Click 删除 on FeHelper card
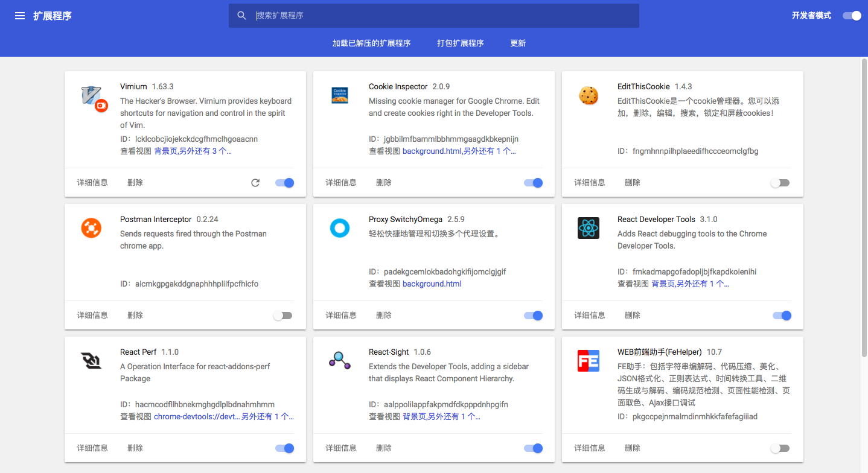Screen dimensions: 868x473 tap(633, 448)
